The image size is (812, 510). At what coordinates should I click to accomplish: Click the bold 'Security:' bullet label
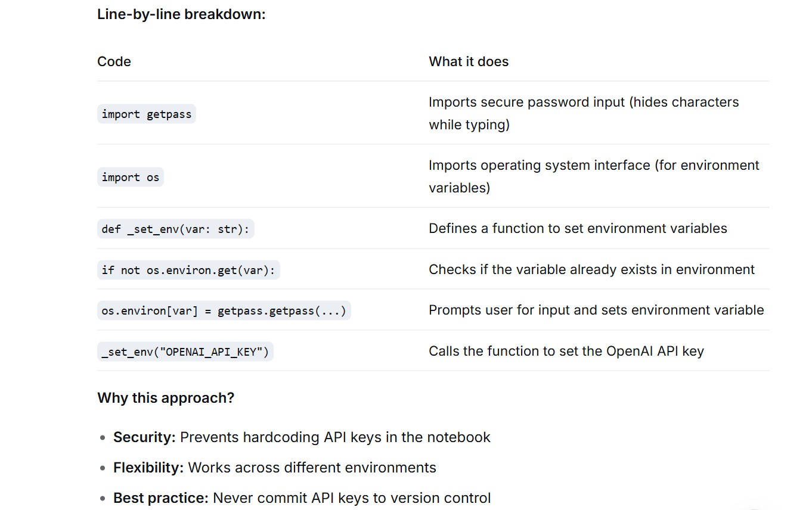[144, 437]
